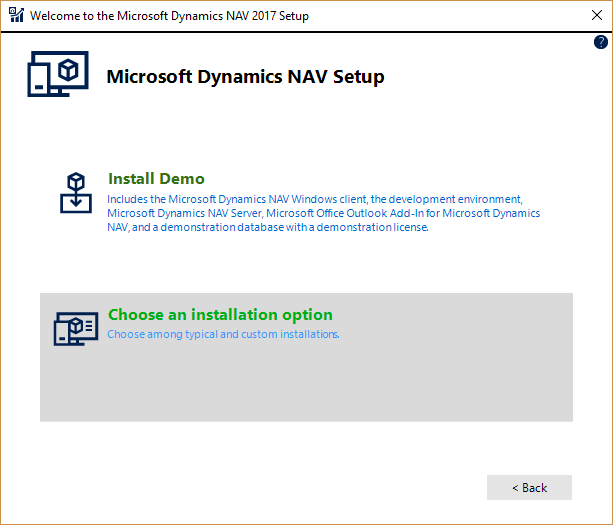Click the word 'Demo' in Install Demo heading
The image size is (613, 525).
click(181, 179)
